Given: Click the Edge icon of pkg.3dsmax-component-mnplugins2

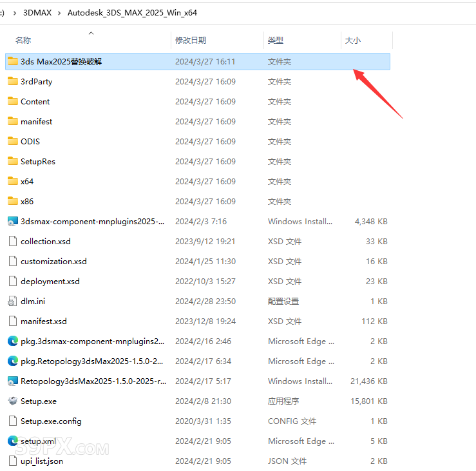Looking at the screenshot, I should (x=13, y=341).
